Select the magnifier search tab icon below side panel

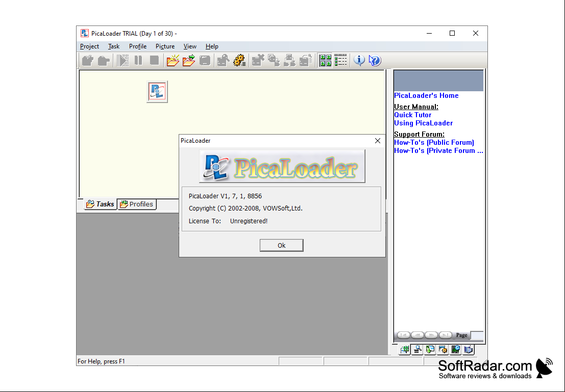tap(417, 350)
